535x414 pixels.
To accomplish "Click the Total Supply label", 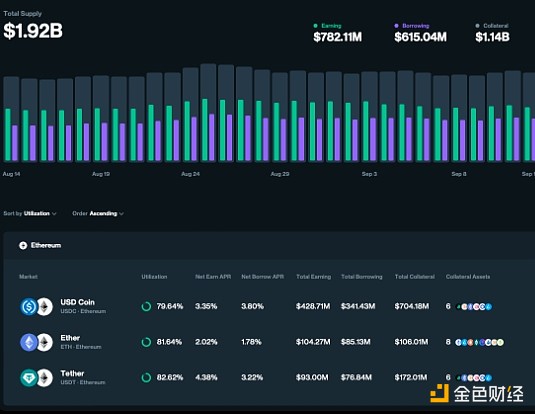I will (x=23, y=14).
